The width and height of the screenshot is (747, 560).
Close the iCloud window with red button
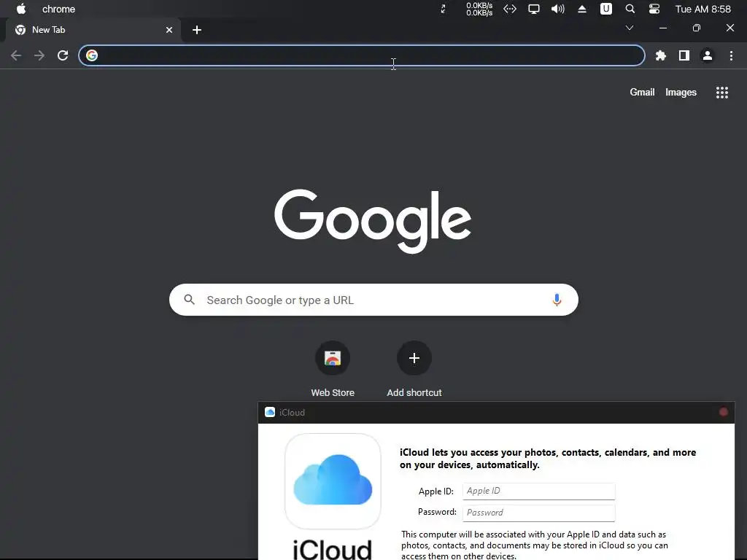(723, 413)
